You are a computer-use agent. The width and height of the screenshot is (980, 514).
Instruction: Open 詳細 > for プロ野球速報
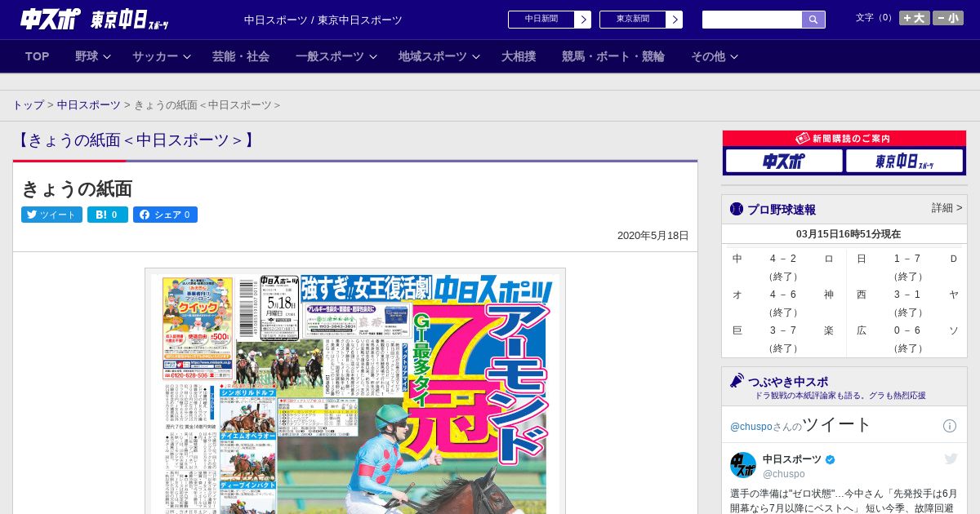[x=947, y=208]
